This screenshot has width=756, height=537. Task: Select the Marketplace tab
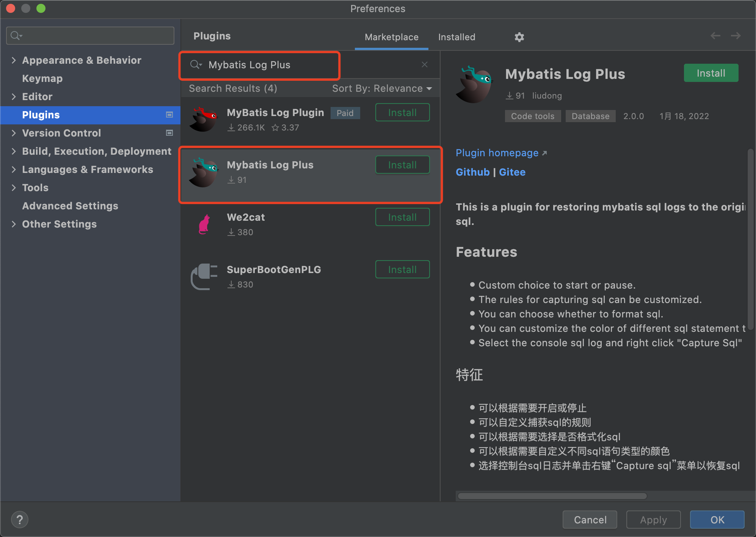[391, 37]
